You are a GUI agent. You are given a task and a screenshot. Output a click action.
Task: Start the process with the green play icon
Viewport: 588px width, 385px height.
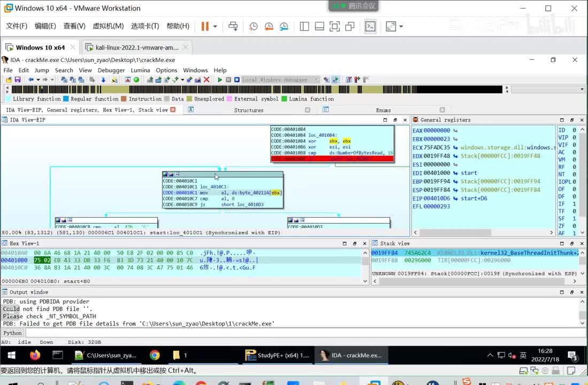220,80
